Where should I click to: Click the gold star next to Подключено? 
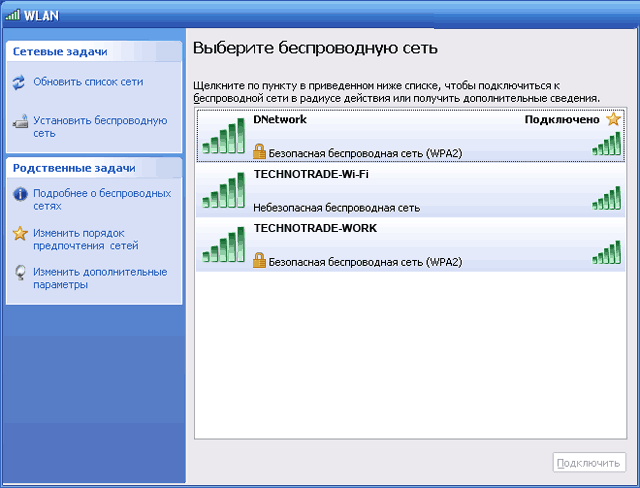613,119
